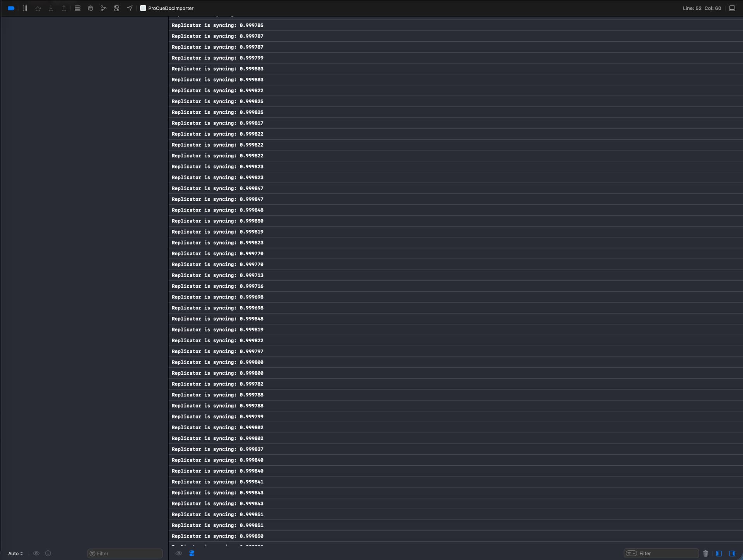Toggle the console pane button
743x560 pixels.
(732, 553)
